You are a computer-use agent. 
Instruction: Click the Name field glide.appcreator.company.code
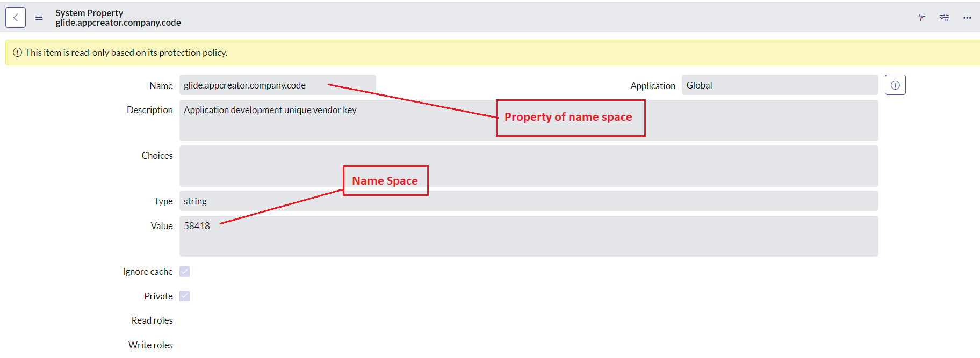pos(278,85)
